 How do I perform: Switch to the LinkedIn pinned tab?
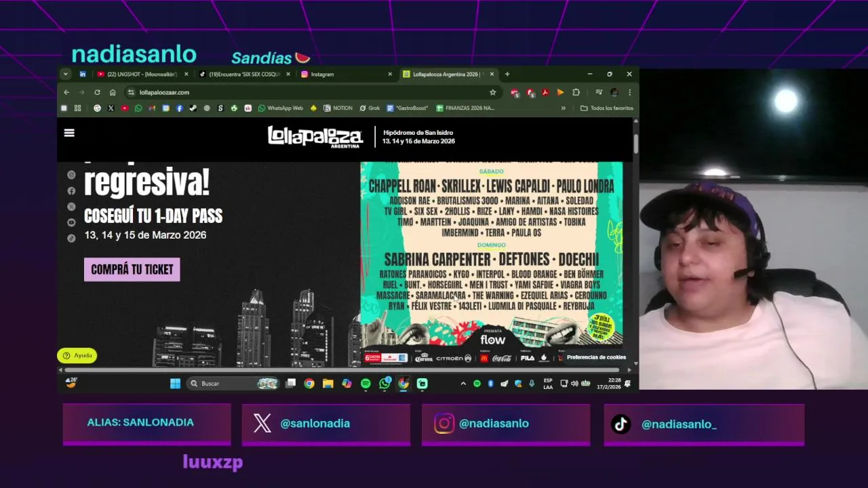[x=83, y=74]
